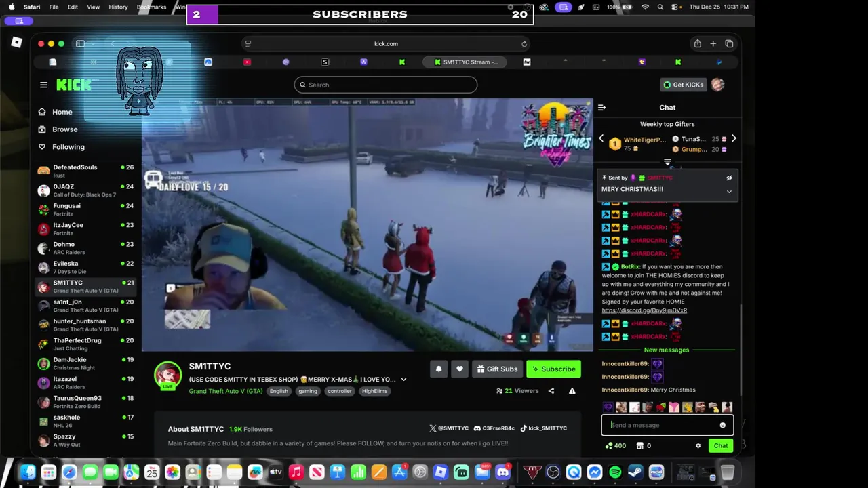Click the Kick logo

(x=73, y=85)
